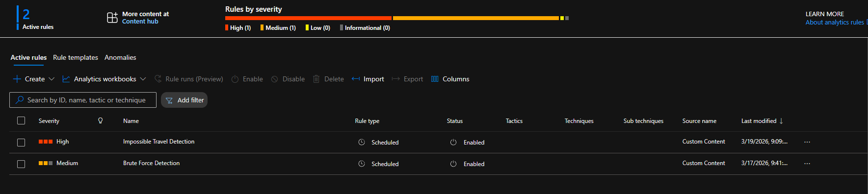Sort by the Severity column header
This screenshot has width=868, height=194.
click(x=49, y=121)
